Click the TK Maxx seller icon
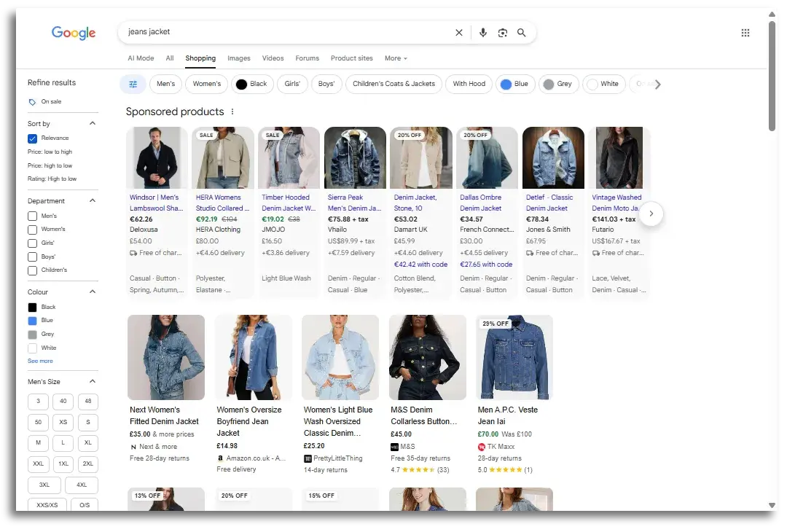787x532 pixels. click(x=482, y=447)
